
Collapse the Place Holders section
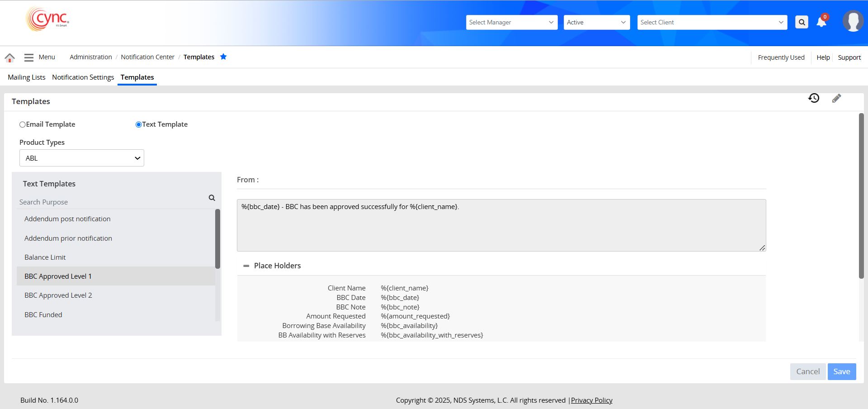tap(246, 266)
